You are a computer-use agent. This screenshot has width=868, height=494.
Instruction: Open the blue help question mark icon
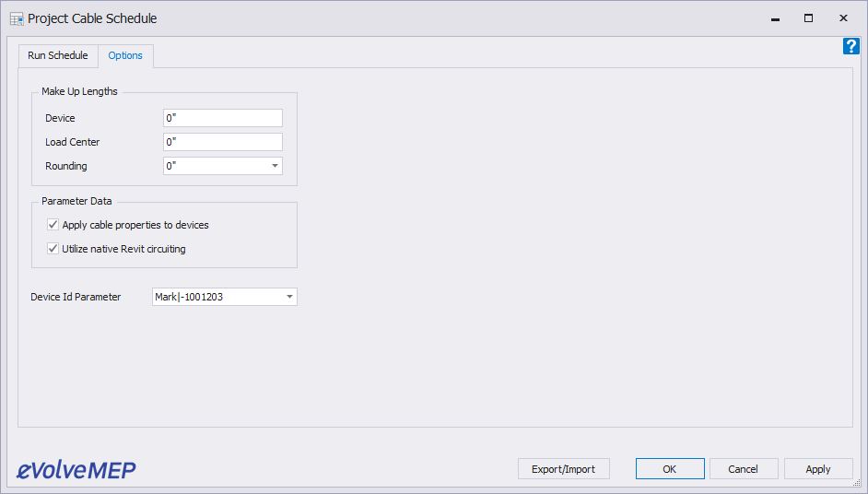(x=850, y=46)
